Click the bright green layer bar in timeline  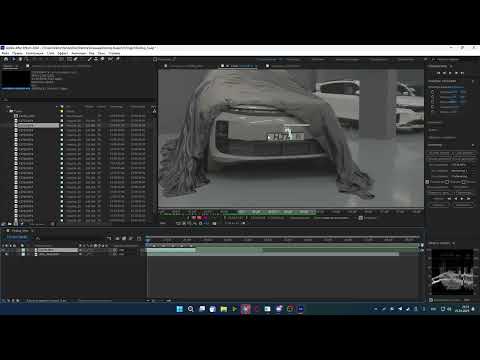[x=171, y=250]
